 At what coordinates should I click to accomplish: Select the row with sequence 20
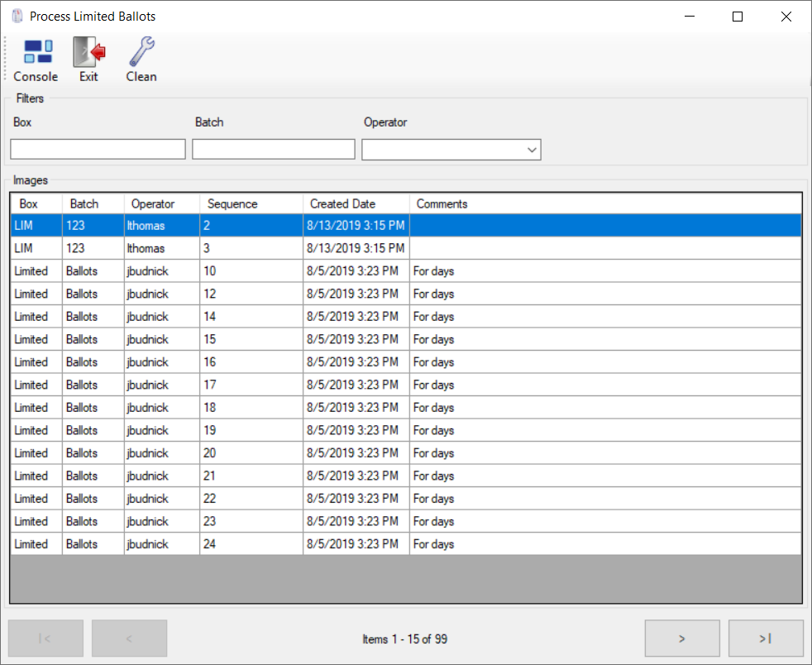coord(406,453)
